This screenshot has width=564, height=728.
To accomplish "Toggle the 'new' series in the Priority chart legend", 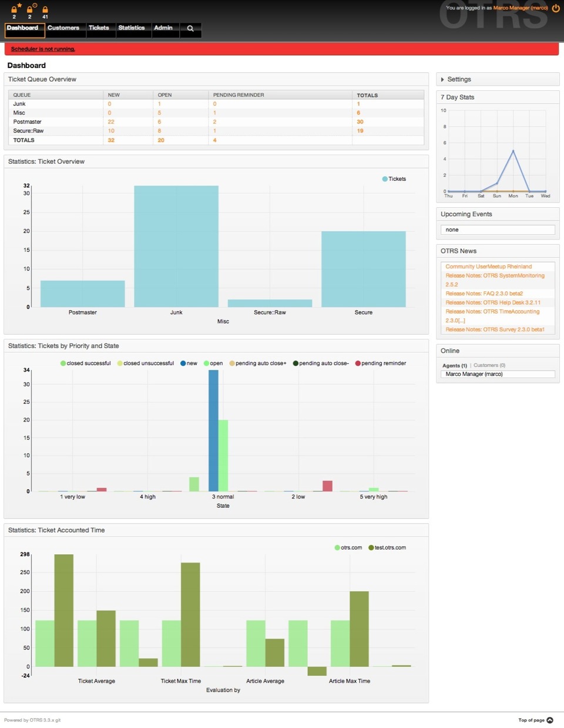I will click(x=183, y=363).
